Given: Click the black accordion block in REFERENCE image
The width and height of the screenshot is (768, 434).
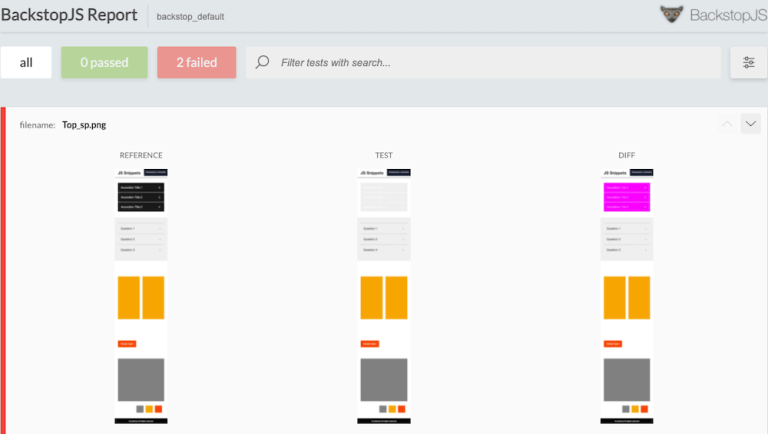Looking at the screenshot, I should point(141,197).
